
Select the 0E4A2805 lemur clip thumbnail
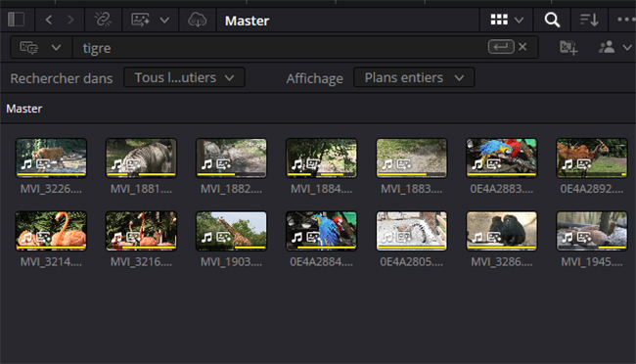[x=411, y=231]
